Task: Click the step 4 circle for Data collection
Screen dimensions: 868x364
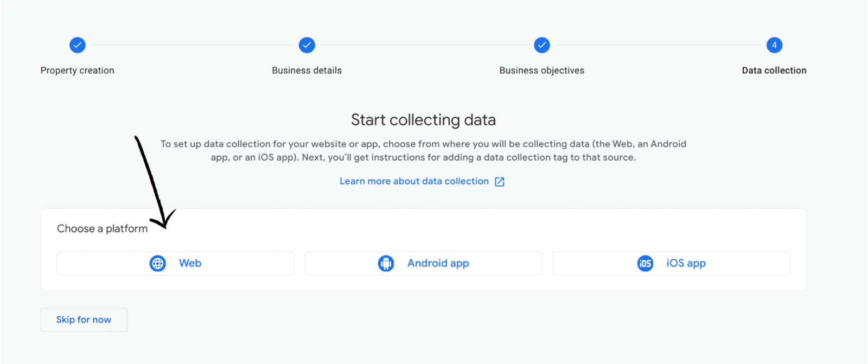Action: coord(774,45)
